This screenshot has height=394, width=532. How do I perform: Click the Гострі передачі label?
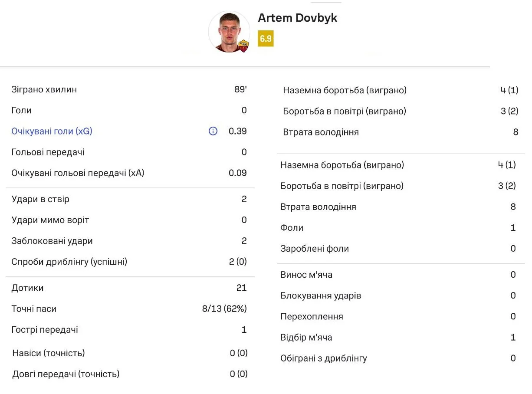click(x=45, y=329)
